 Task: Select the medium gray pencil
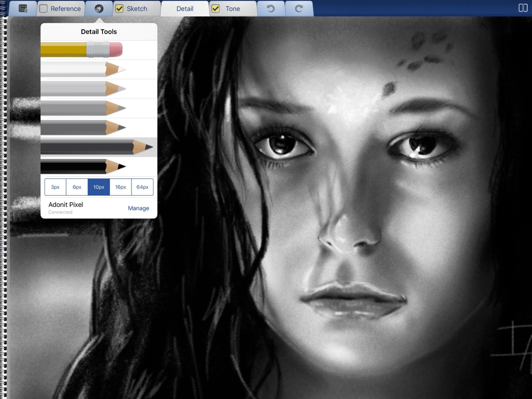99,109
